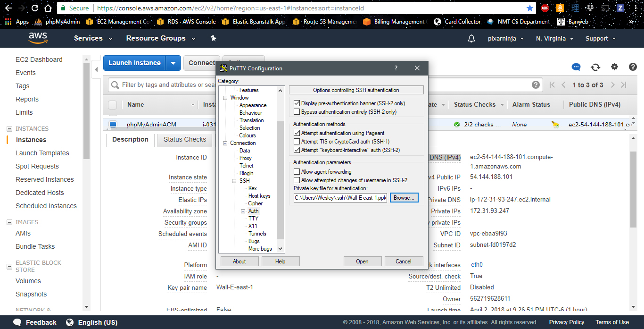Collapse the SSH tree node
Image resolution: width=644 pixels, height=329 pixels.
click(234, 181)
